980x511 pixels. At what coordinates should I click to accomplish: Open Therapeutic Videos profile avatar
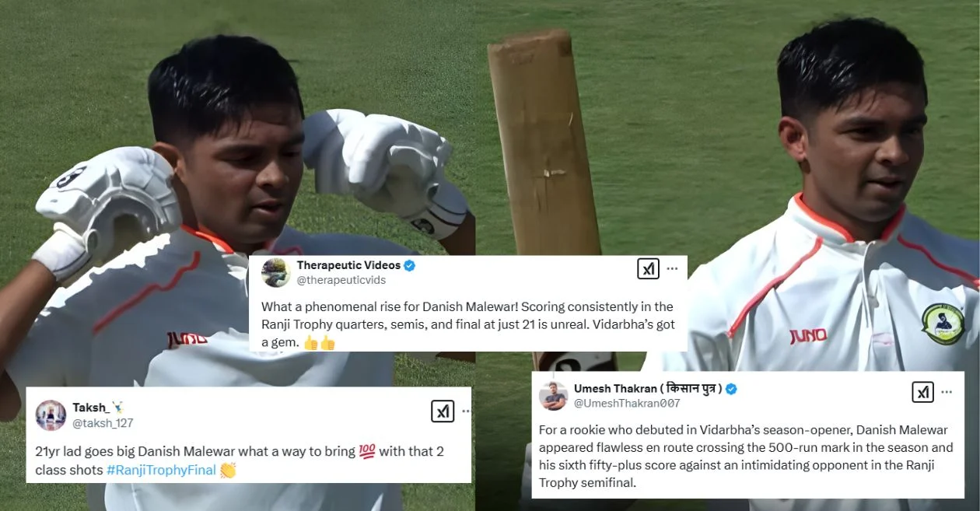coord(276,272)
